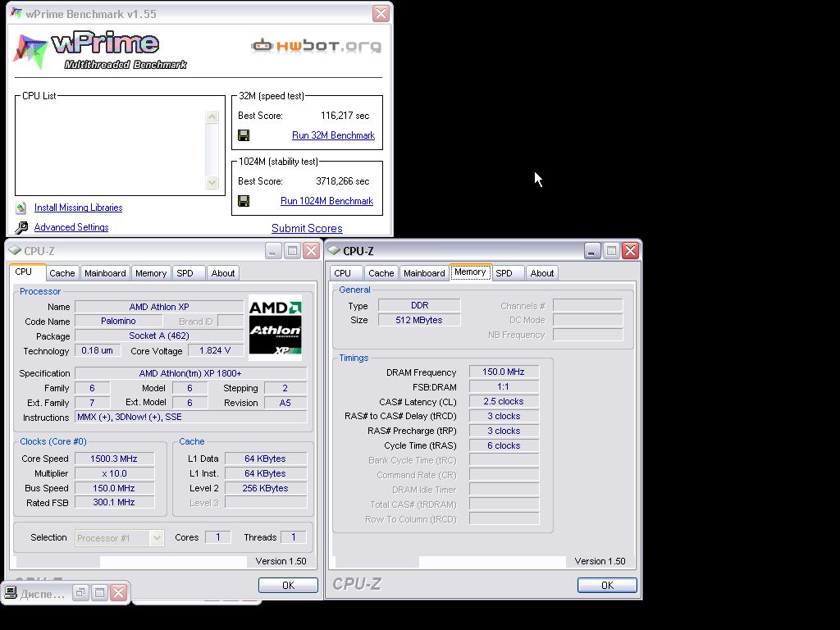Click OK in right CPU-Z window
840x630 pixels.
pos(608,585)
